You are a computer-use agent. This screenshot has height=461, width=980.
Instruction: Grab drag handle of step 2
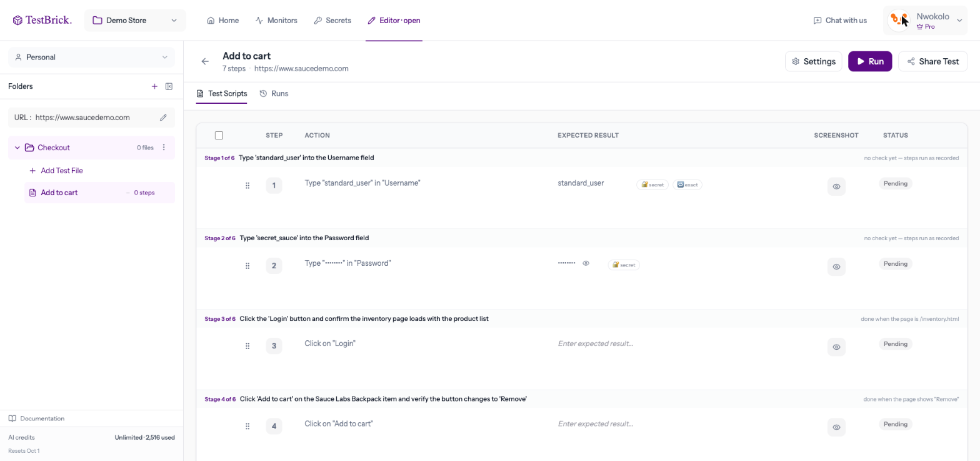(247, 266)
